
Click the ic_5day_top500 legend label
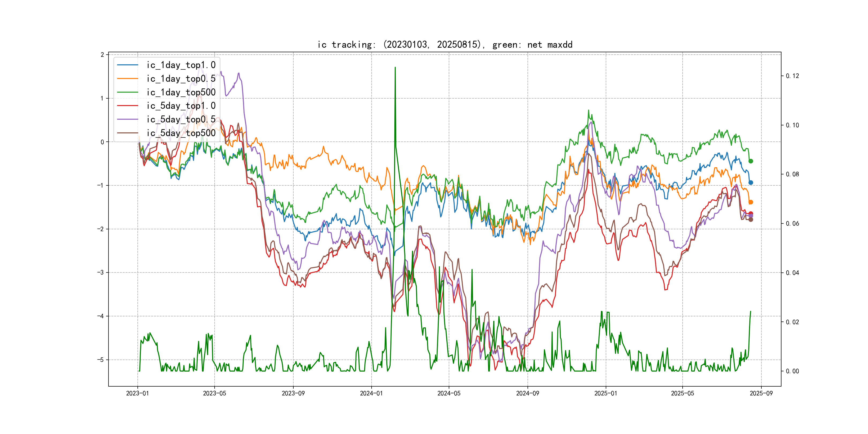click(x=181, y=133)
